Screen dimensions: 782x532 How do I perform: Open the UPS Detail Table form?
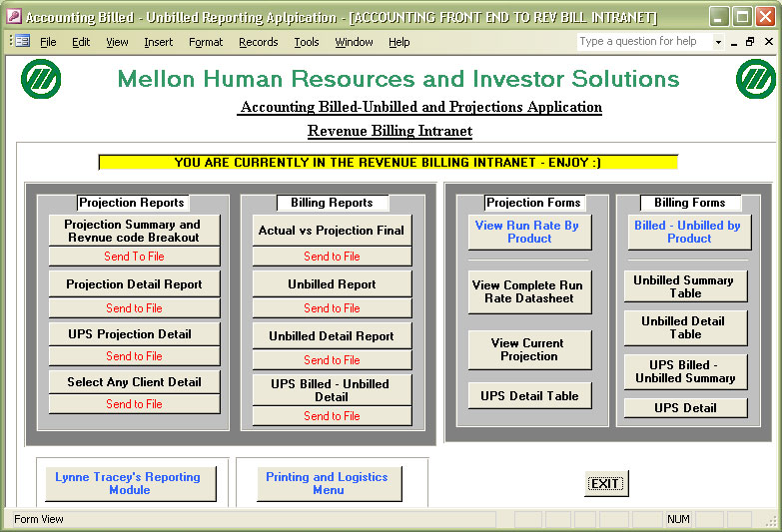[529, 396]
